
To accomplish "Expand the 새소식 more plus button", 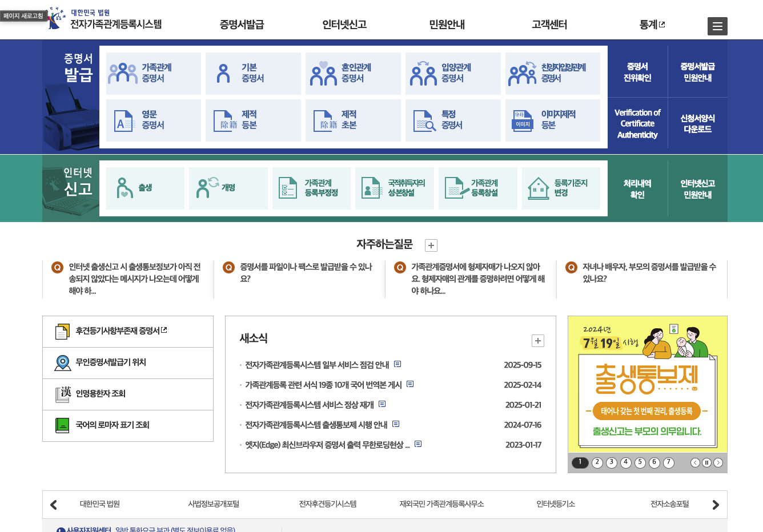I will 538,341.
